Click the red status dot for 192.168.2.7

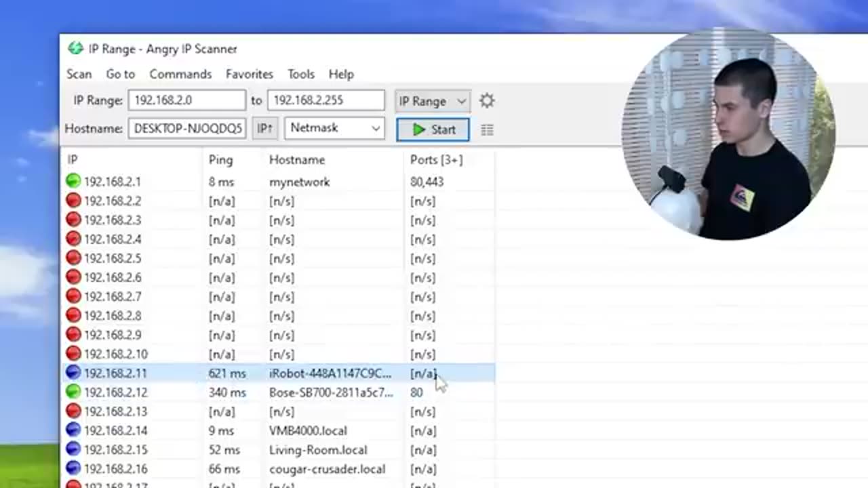pyautogui.click(x=73, y=296)
